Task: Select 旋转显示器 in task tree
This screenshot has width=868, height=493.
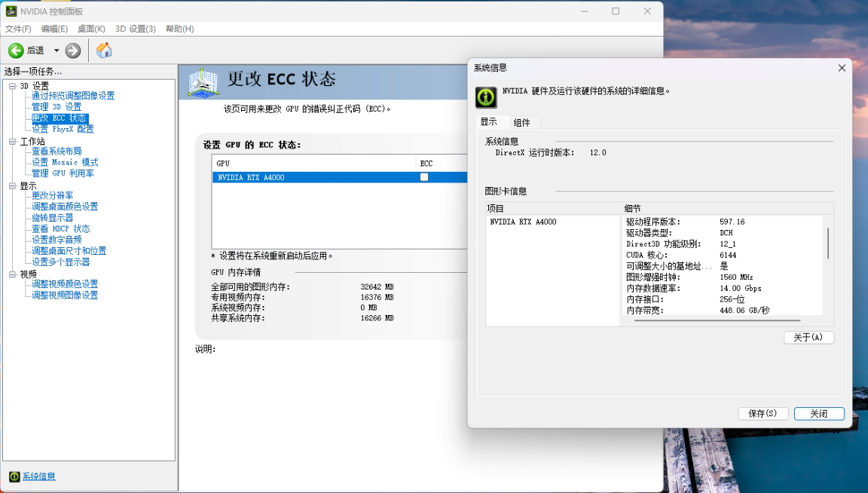Action: click(52, 218)
